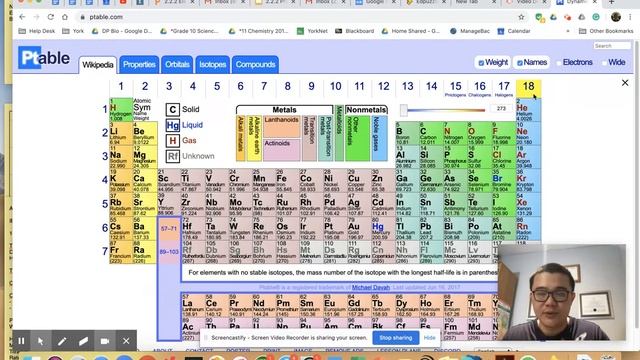Click the Actinoids legend category
640x360 pixels.
(x=282, y=149)
